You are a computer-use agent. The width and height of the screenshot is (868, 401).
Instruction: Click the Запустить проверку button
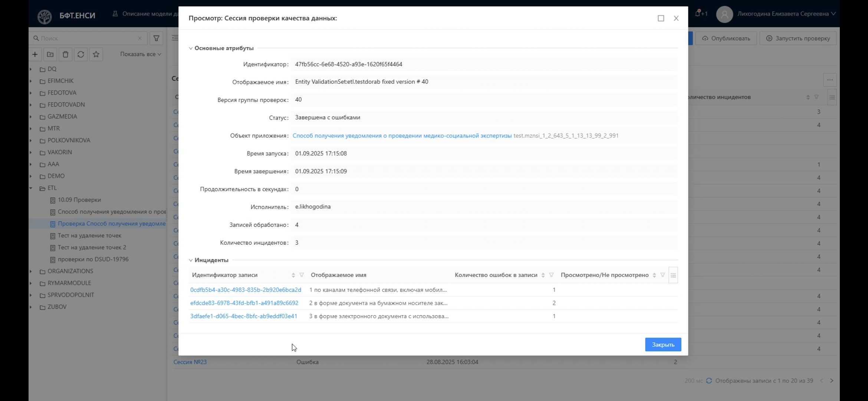(798, 38)
